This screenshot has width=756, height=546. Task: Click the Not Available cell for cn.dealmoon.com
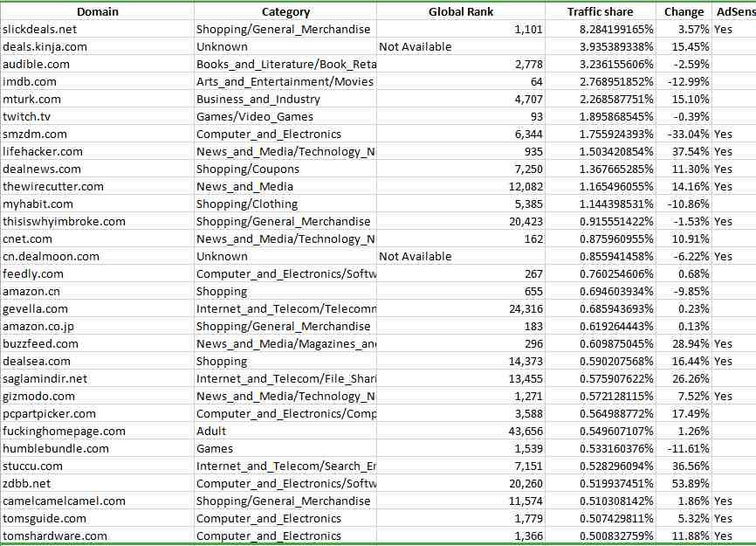(460, 256)
